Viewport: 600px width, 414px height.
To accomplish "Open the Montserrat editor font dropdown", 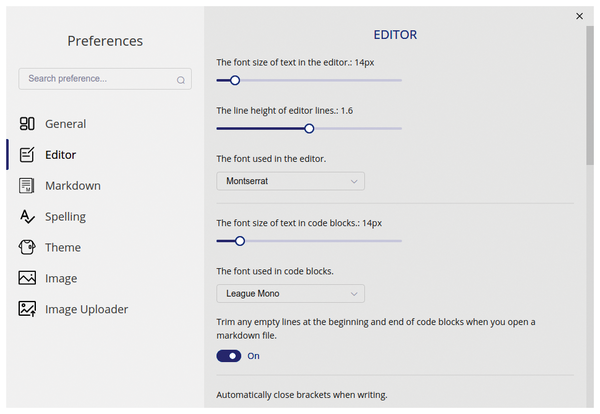I will point(290,181).
